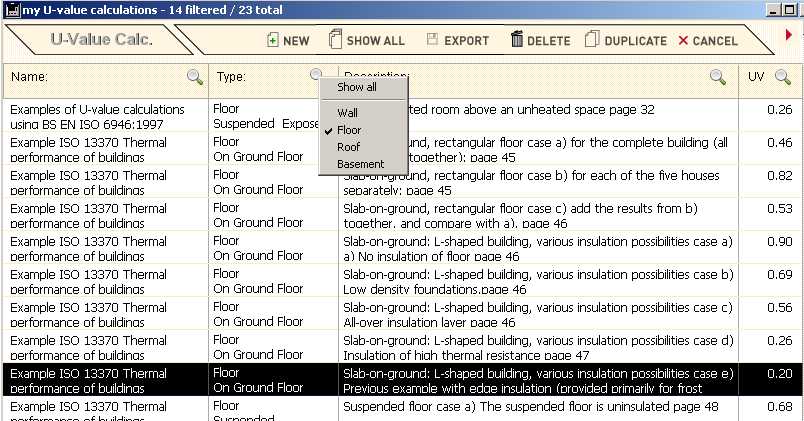The width and height of the screenshot is (804, 421).
Task: Click description 'case c) add the results from b)'
Action: coord(520,215)
